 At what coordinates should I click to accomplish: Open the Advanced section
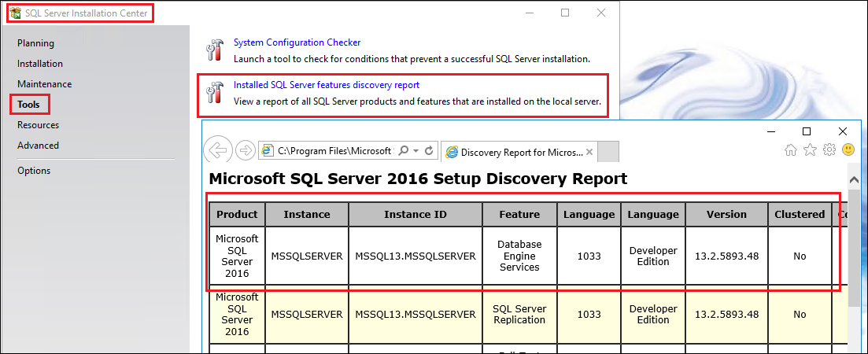pos(38,146)
